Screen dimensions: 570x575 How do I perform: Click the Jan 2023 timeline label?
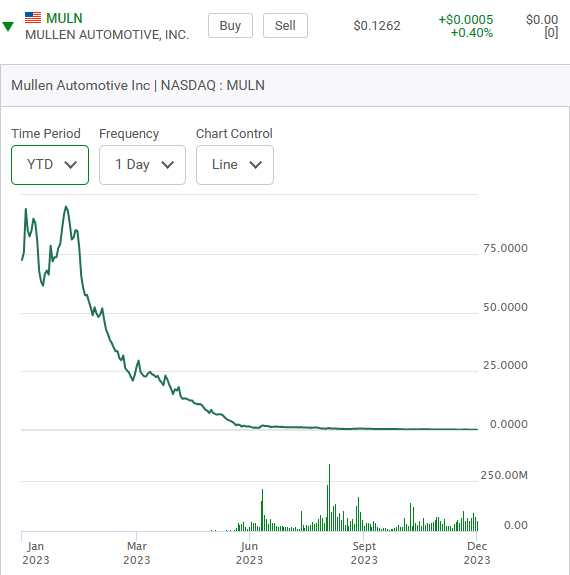coord(36,553)
